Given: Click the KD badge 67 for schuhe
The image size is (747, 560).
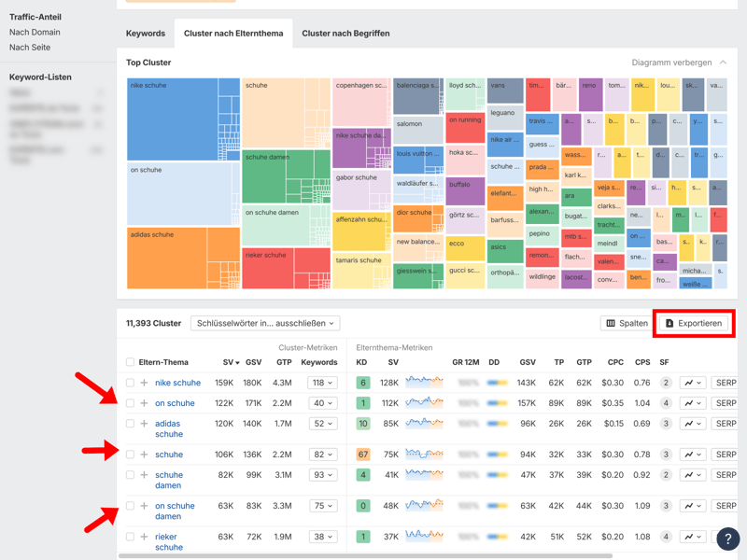Looking at the screenshot, I should tap(362, 455).
